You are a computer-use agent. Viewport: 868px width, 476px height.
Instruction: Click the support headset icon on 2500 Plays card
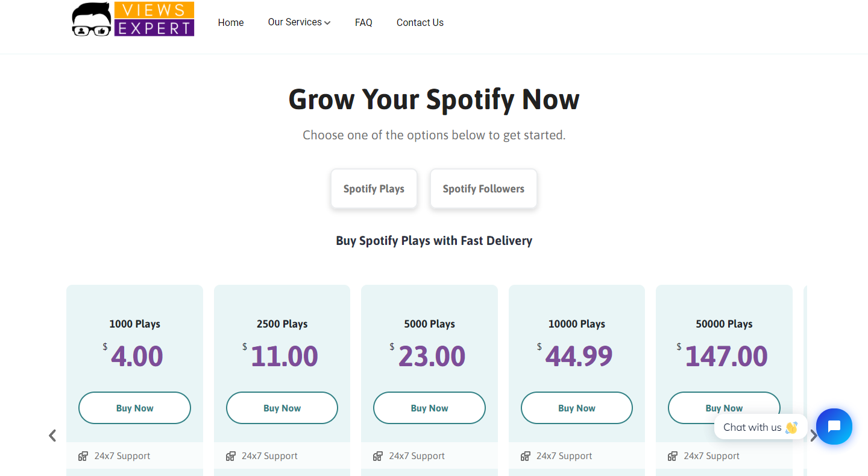pos(231,456)
